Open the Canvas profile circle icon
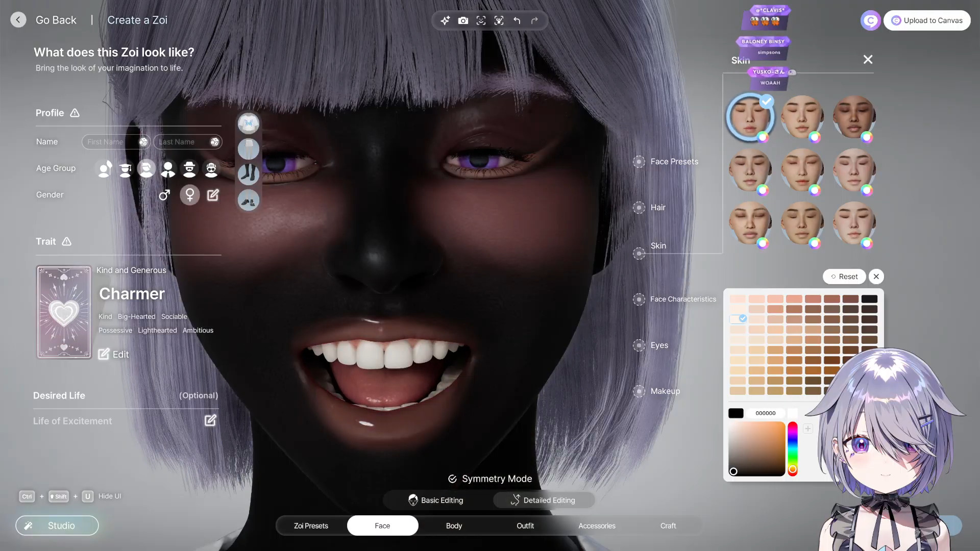Viewport: 980px width, 551px height. [x=870, y=20]
